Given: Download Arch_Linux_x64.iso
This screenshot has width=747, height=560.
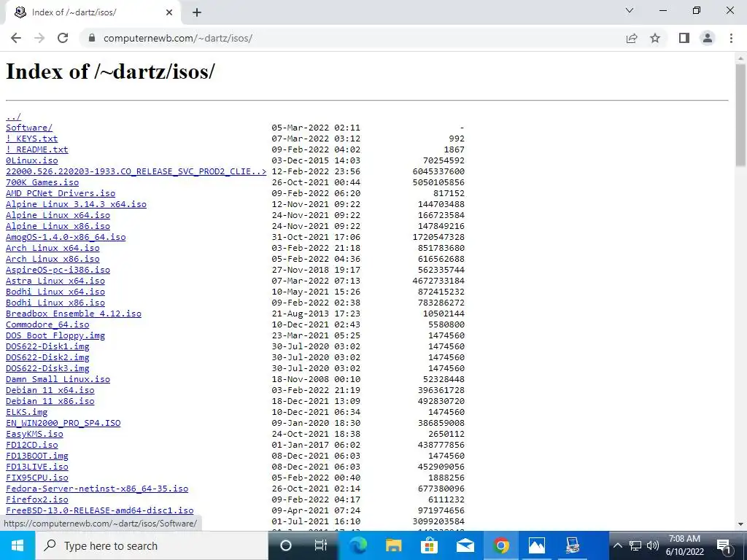Looking at the screenshot, I should [53, 248].
